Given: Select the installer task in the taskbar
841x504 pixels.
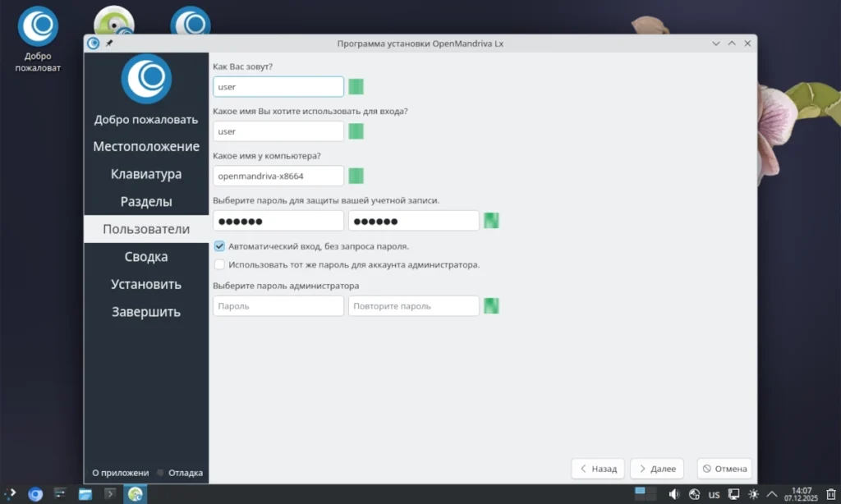Looking at the screenshot, I should [136, 494].
